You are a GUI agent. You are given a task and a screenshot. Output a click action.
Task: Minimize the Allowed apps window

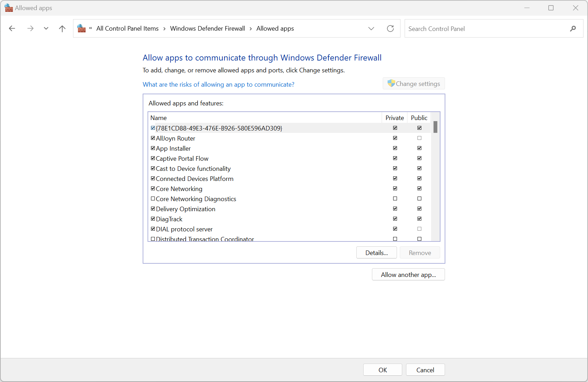527,8
